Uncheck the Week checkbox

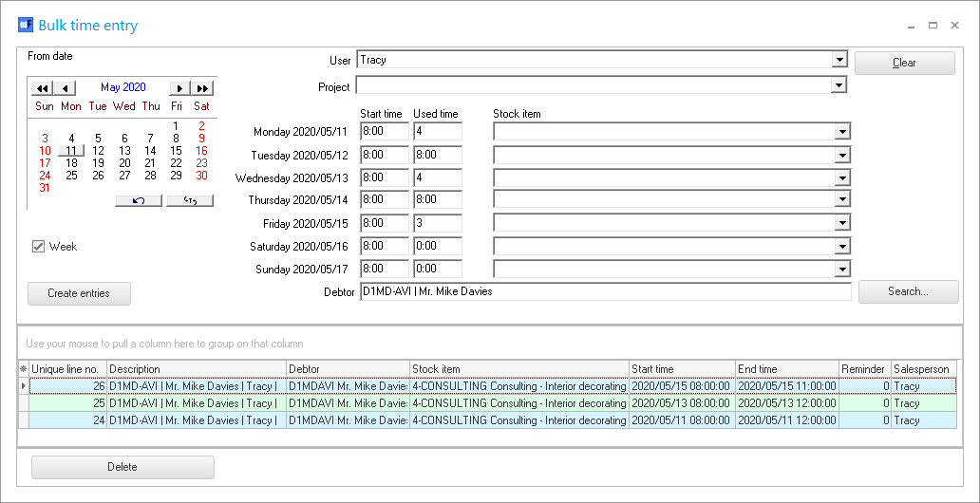[39, 247]
